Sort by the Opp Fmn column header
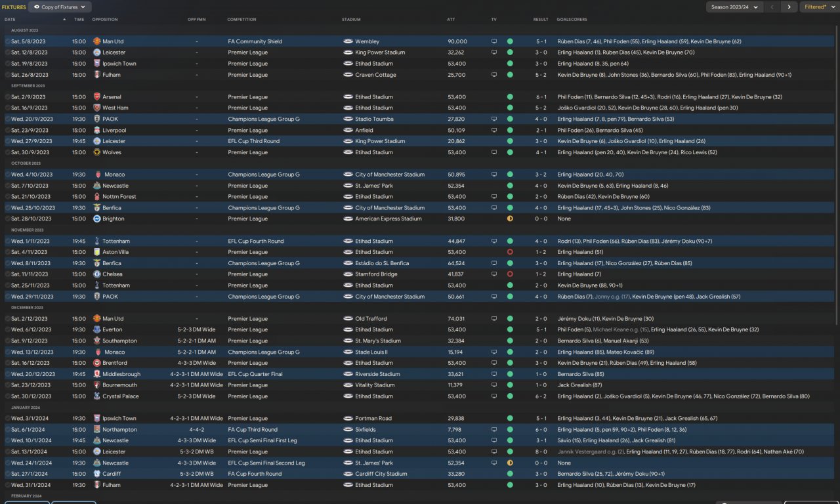The image size is (840, 504). [x=196, y=20]
